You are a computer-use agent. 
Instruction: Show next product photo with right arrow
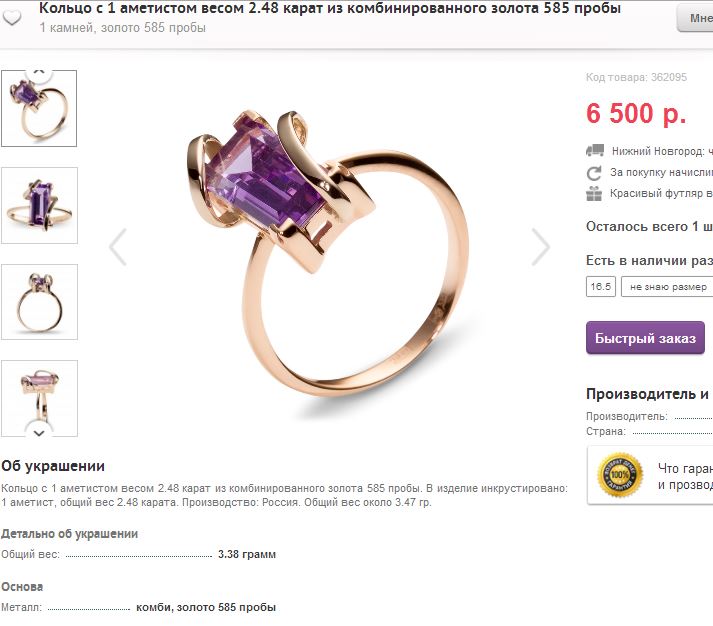point(541,247)
